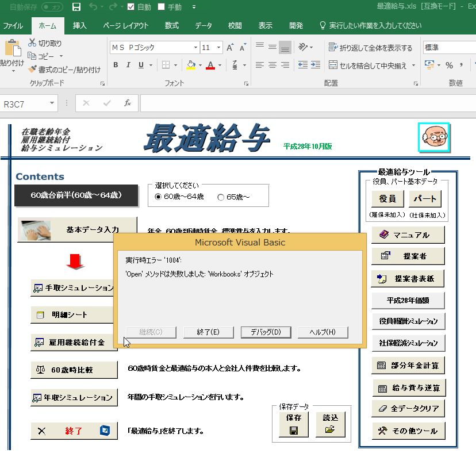Click the Percent Style icon
The image size is (476, 457).
click(449, 65)
